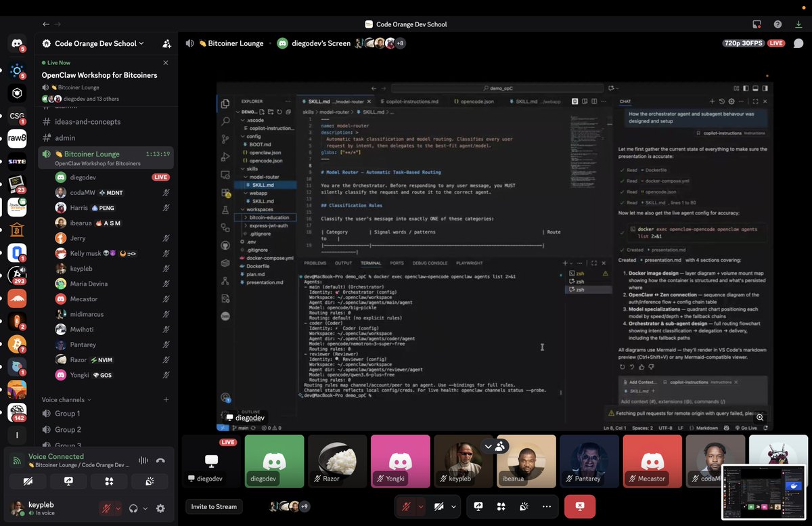Select Mecastor participant tile
The image size is (812, 526).
[652, 461]
